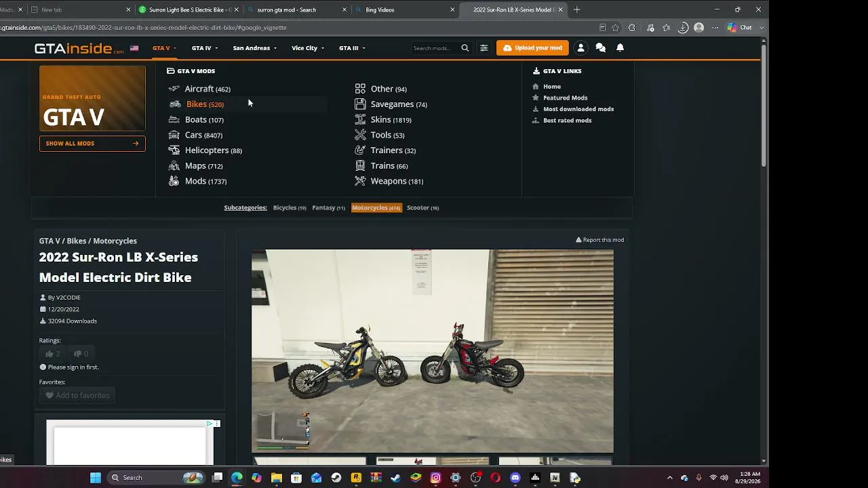The width and height of the screenshot is (868, 488).
Task: Click the browser address bar URL
Action: click(143, 28)
